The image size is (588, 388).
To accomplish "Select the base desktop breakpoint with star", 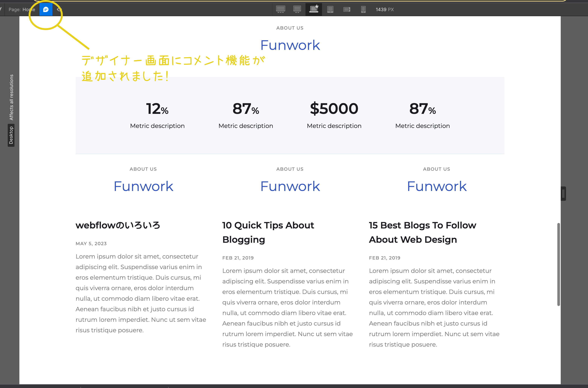I will tap(314, 9).
